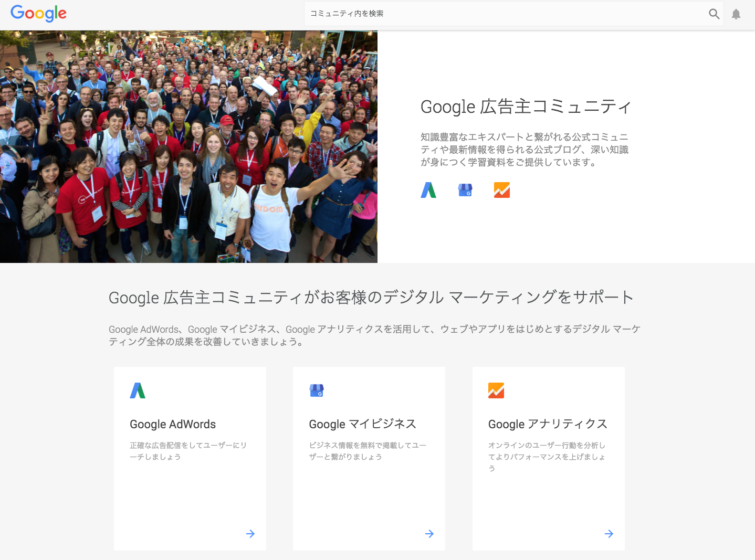Click the AdWords card description text
Image resolution: width=755 pixels, height=560 pixels.
[188, 451]
